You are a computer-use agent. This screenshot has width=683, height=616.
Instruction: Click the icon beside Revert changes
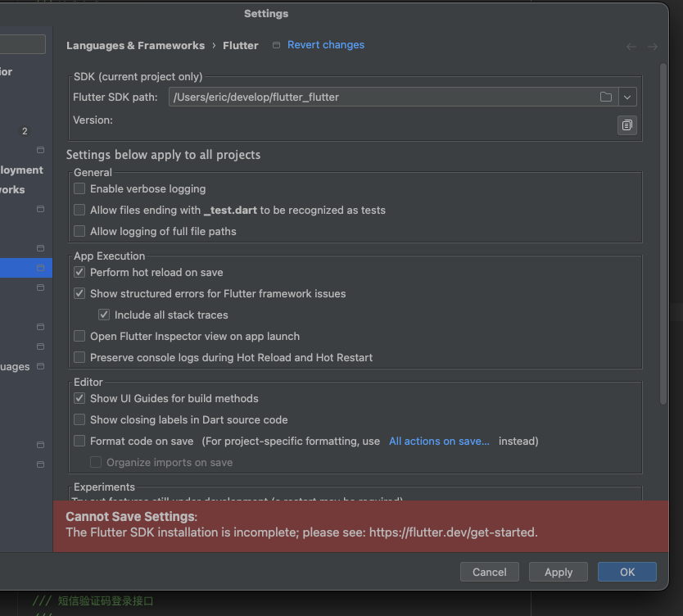tap(277, 45)
